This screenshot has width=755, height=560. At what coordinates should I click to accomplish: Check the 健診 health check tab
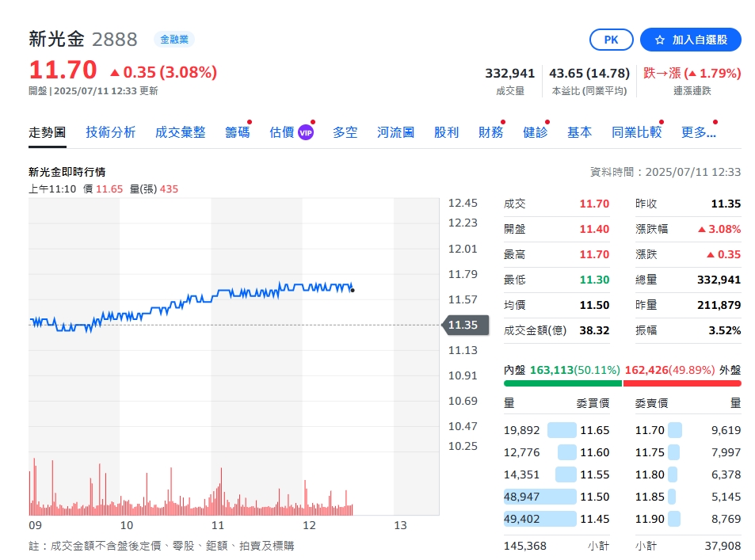(x=535, y=133)
